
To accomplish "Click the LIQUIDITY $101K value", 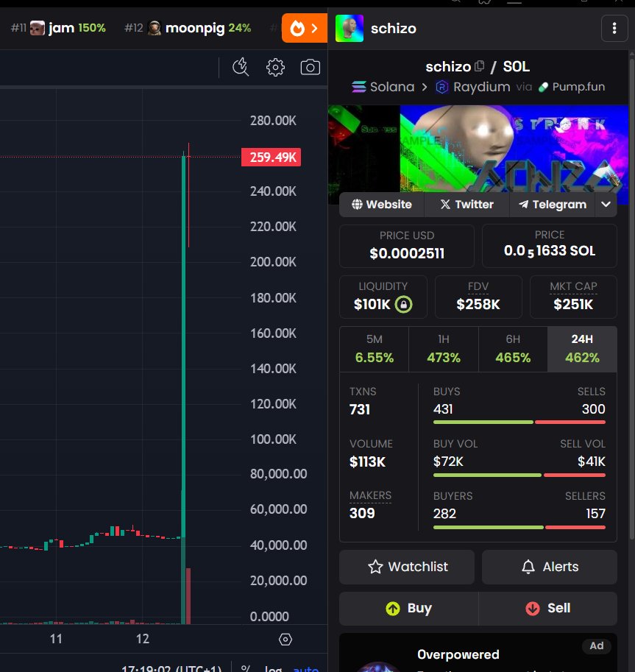I will tap(372, 304).
